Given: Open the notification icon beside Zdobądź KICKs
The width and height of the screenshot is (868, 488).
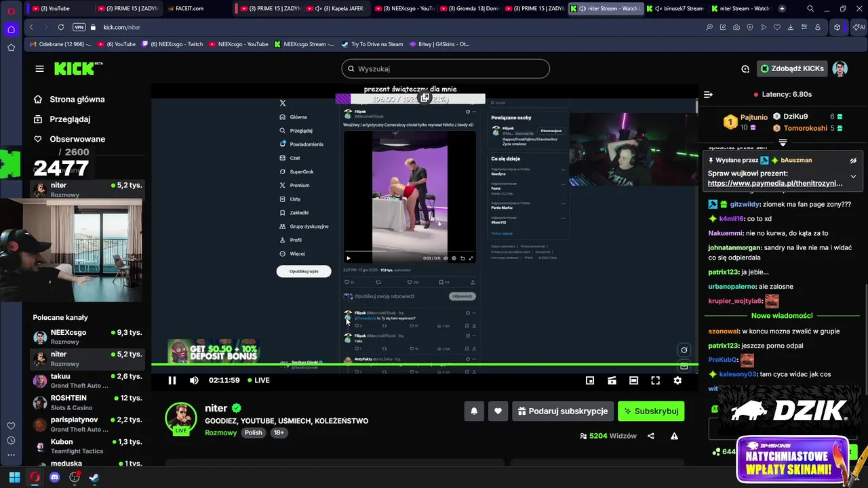Looking at the screenshot, I should tap(745, 68).
